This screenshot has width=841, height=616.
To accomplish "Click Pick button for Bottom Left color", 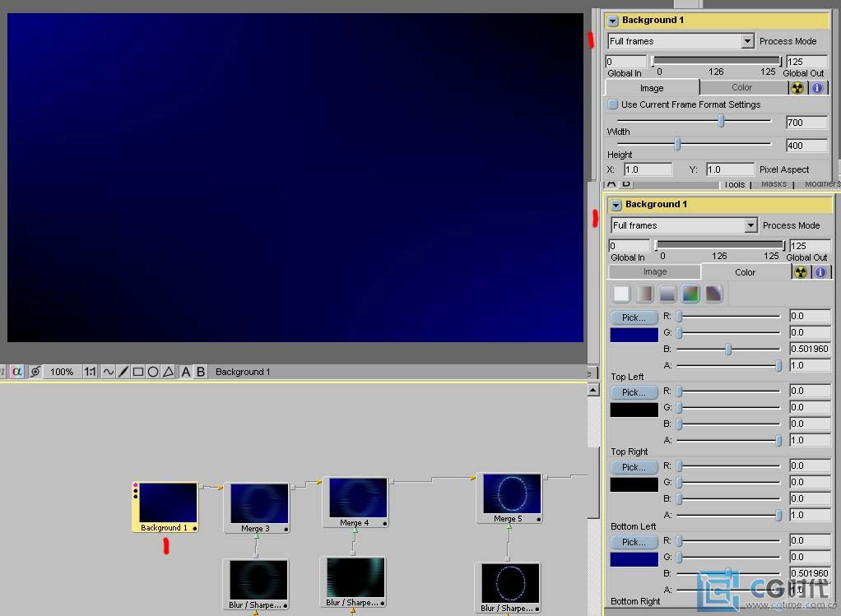I will [x=634, y=467].
